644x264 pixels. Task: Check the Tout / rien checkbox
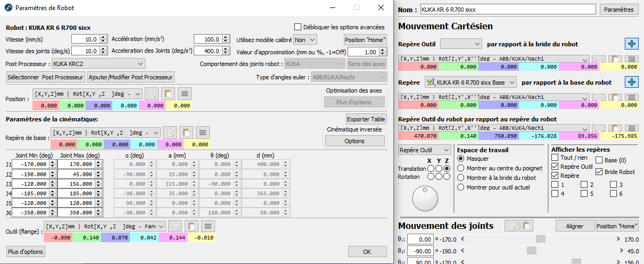[x=555, y=158]
